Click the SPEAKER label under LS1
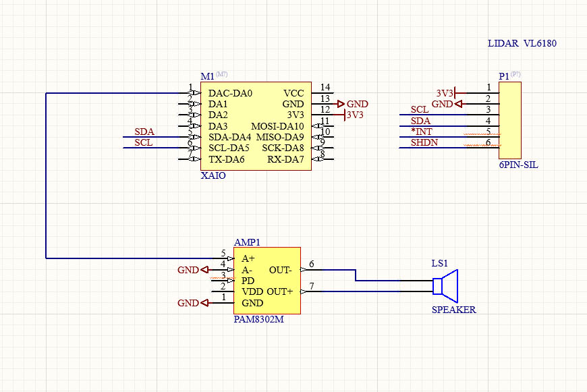This screenshot has height=392, width=587. point(453,310)
